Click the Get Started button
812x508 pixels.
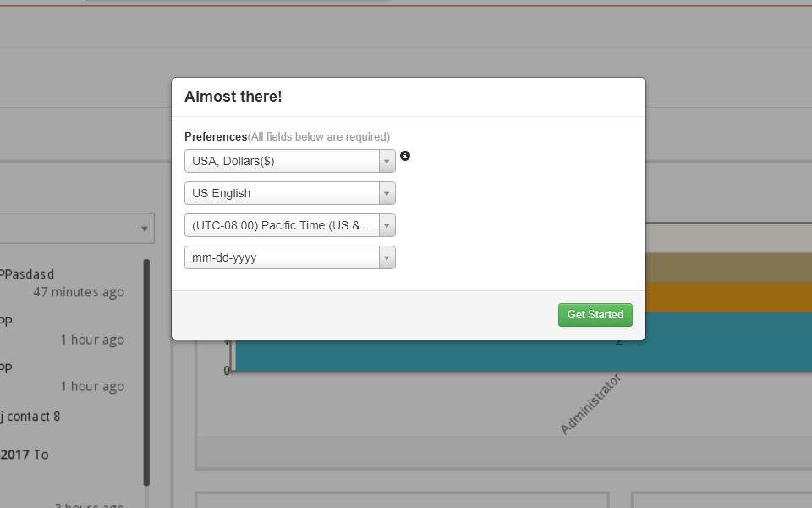pos(595,314)
